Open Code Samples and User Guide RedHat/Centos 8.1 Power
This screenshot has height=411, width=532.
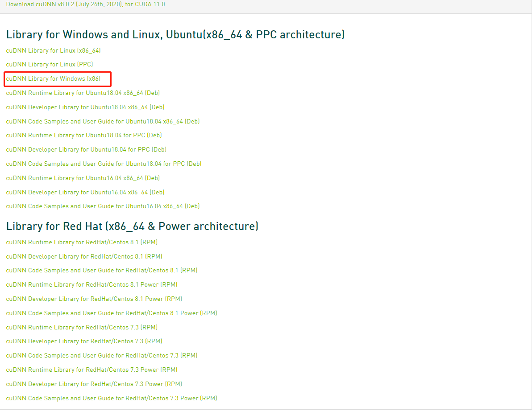point(112,313)
